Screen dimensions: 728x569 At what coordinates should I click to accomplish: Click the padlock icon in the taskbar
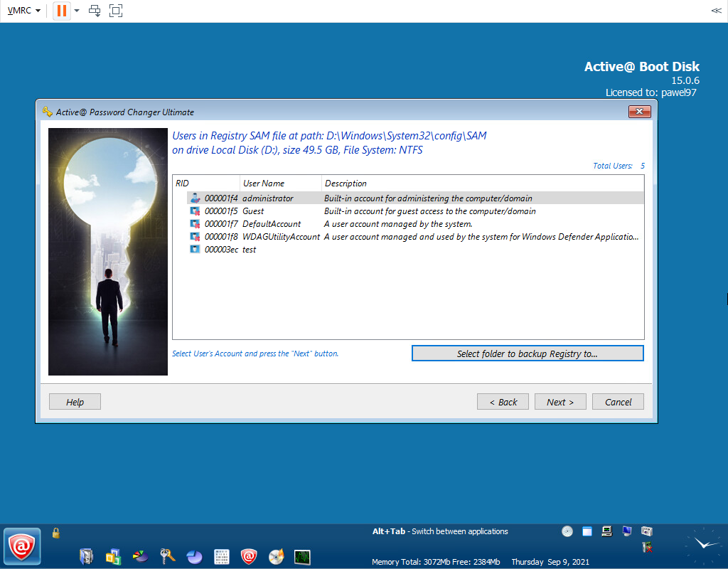(56, 533)
